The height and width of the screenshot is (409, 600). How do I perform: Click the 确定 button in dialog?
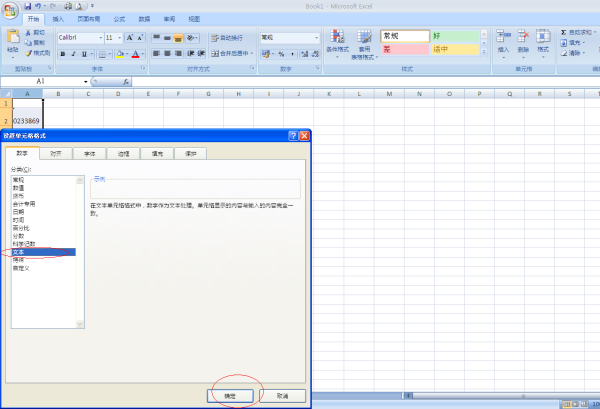point(230,396)
